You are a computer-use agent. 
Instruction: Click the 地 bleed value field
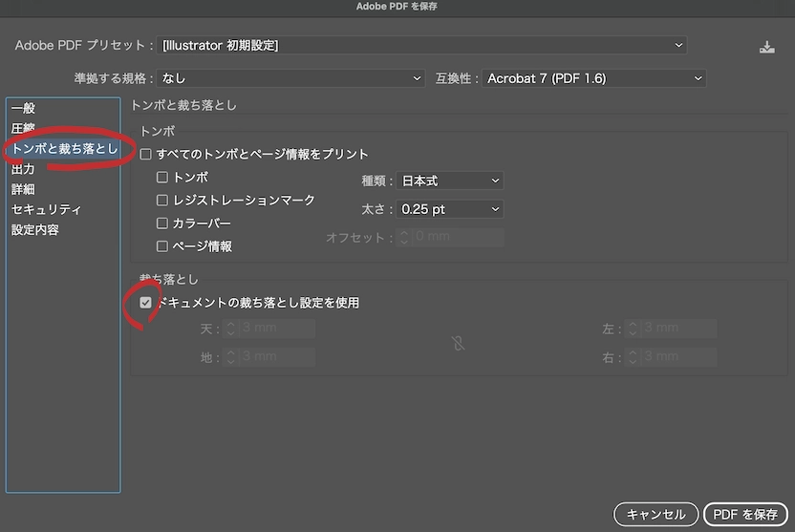[x=277, y=357]
